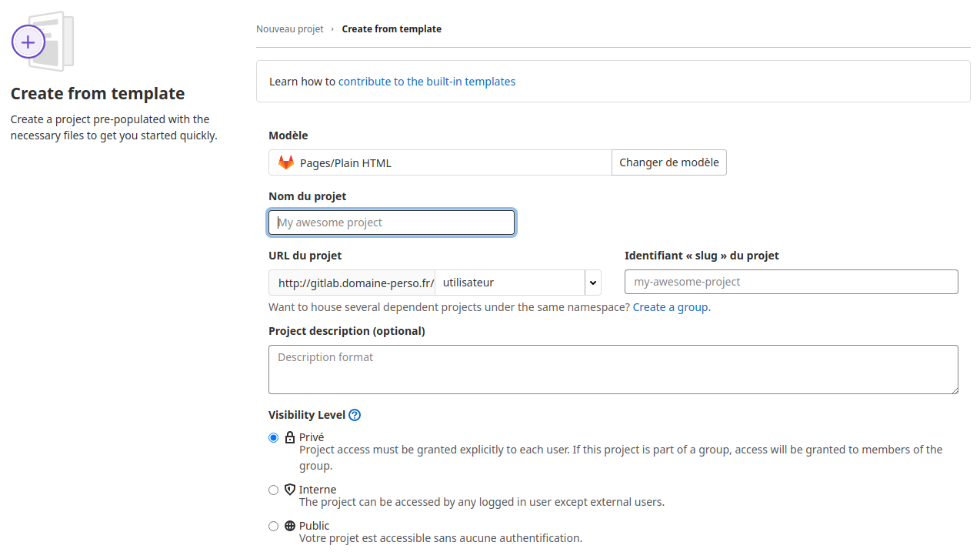Select the Privé visibility radio button
This screenshot has height=552, width=980.
pos(273,437)
